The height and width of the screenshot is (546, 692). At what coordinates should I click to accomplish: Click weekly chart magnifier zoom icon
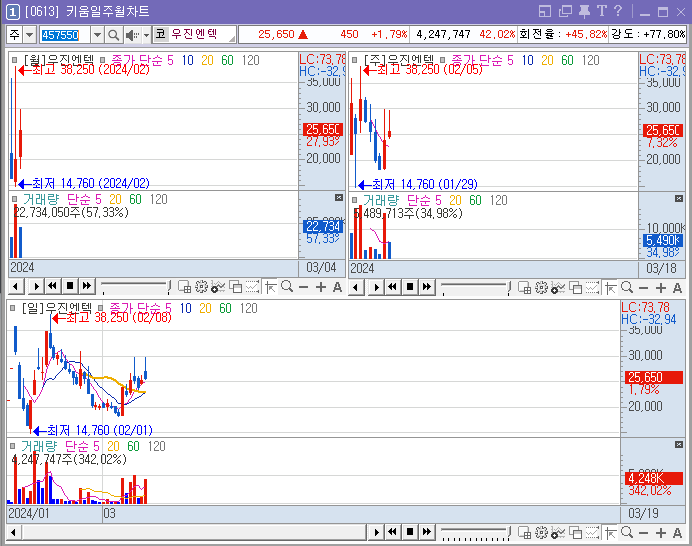pyautogui.click(x=628, y=288)
